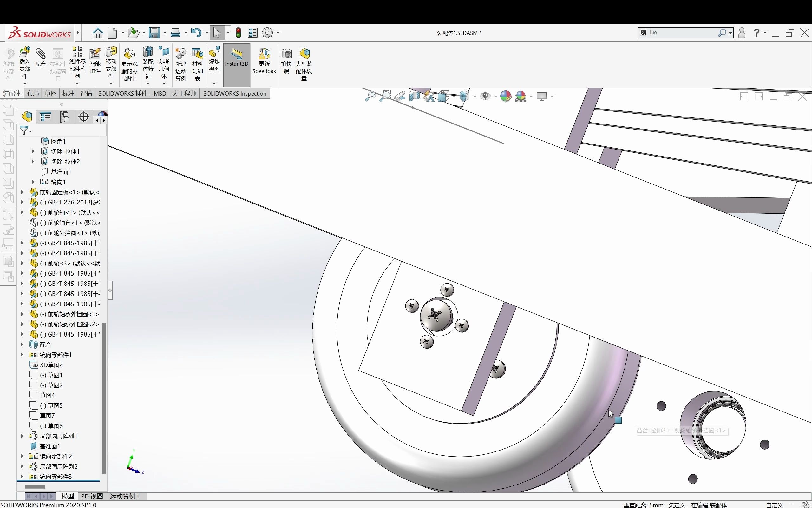Image resolution: width=812 pixels, height=508 pixels.
Task: Click the user login icon
Action: click(x=742, y=33)
